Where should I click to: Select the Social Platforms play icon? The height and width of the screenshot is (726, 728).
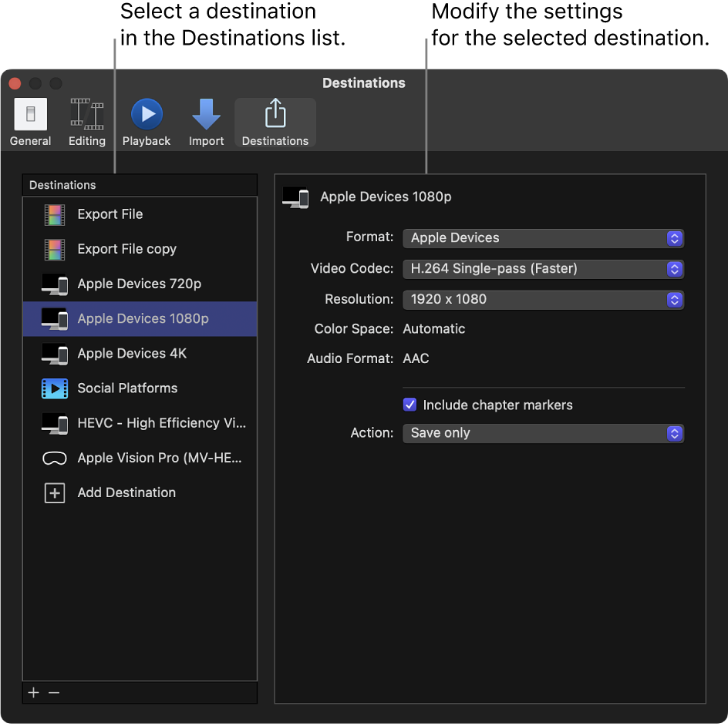tap(54, 388)
